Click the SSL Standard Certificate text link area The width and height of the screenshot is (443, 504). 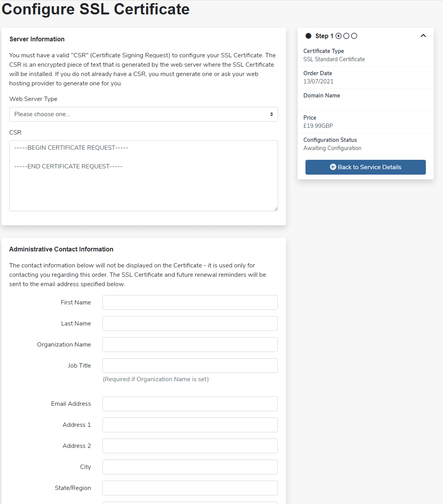[334, 59]
